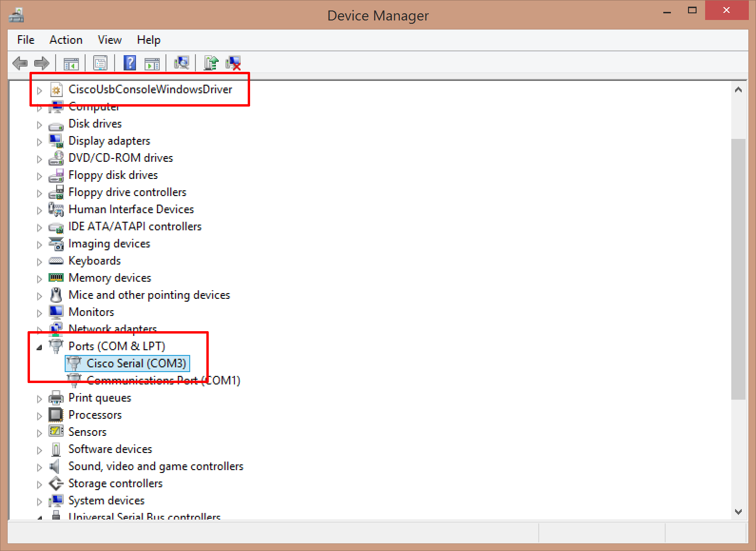This screenshot has height=551, width=756.
Task: Expand the System devices node
Action: 39,502
